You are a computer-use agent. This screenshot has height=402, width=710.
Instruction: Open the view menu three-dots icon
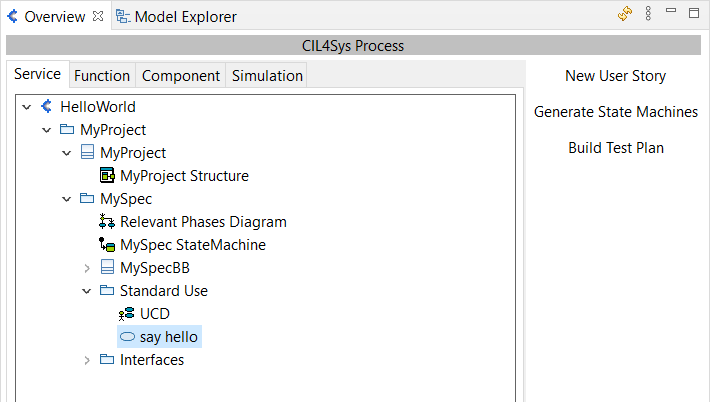648,14
